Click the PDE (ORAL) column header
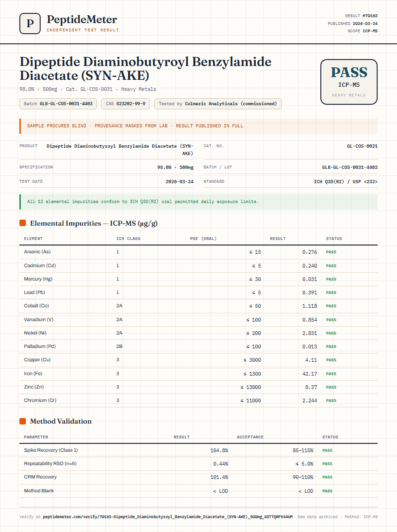 (203, 239)
